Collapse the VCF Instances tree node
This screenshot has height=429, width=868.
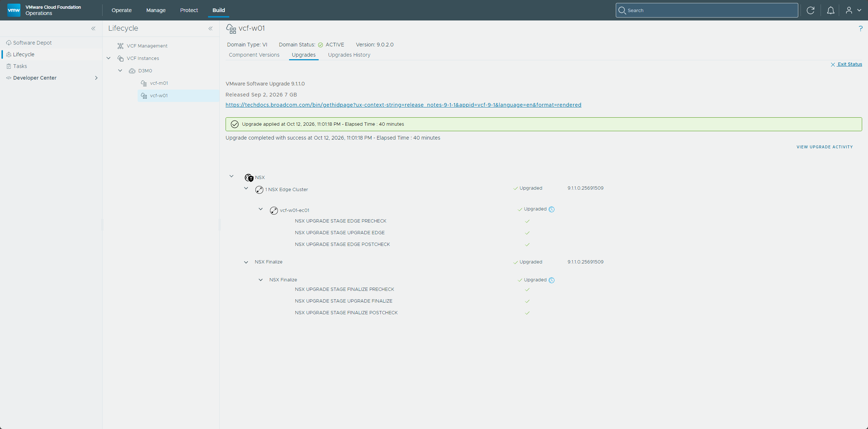pyautogui.click(x=108, y=58)
